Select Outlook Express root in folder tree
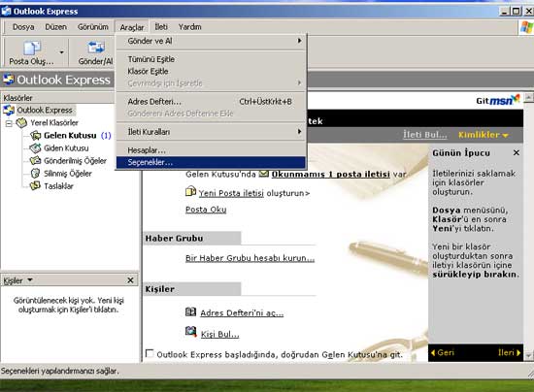This screenshot has height=392, width=534. [x=45, y=111]
